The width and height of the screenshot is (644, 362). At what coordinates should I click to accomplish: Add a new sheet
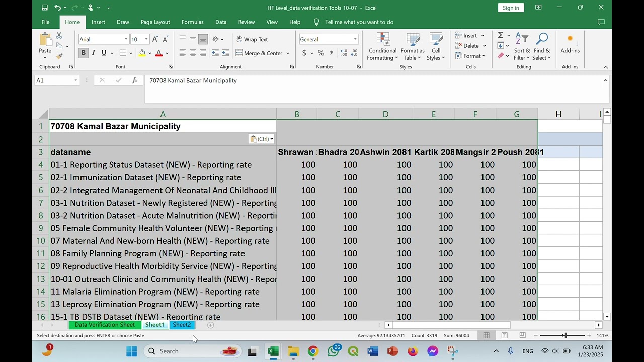tap(211, 325)
